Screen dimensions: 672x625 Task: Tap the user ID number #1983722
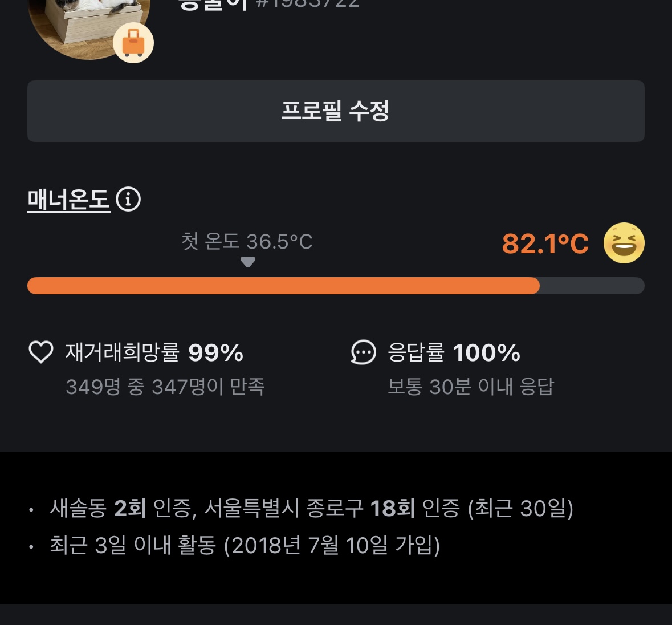coord(308,5)
